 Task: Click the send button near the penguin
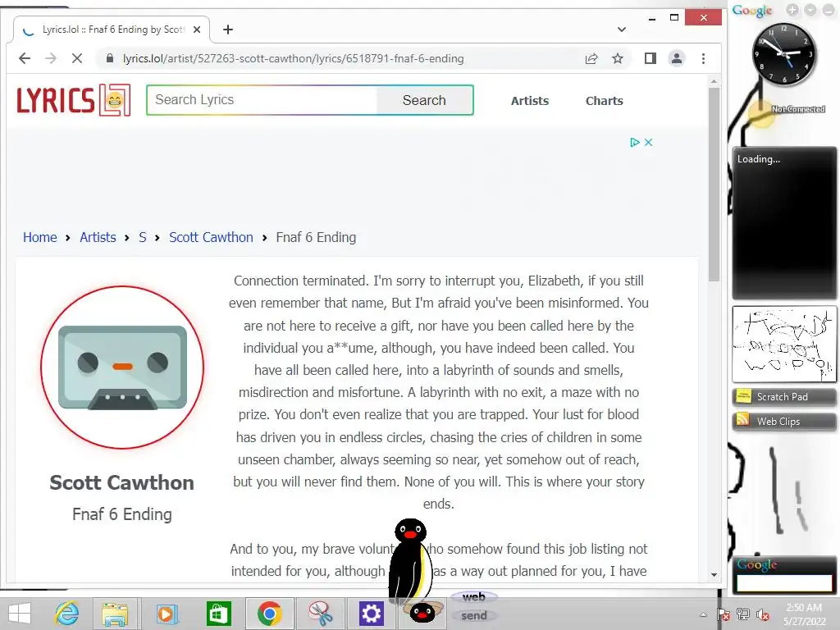point(473,615)
